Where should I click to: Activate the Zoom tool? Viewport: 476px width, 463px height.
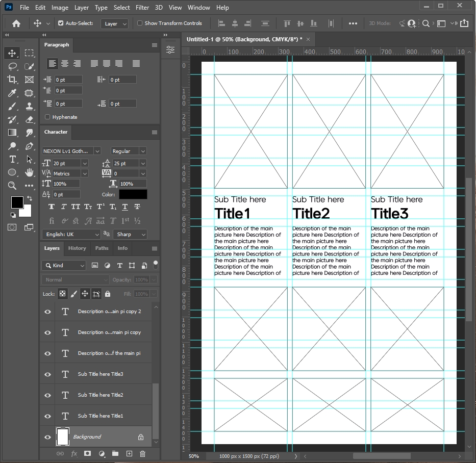pyautogui.click(x=12, y=186)
